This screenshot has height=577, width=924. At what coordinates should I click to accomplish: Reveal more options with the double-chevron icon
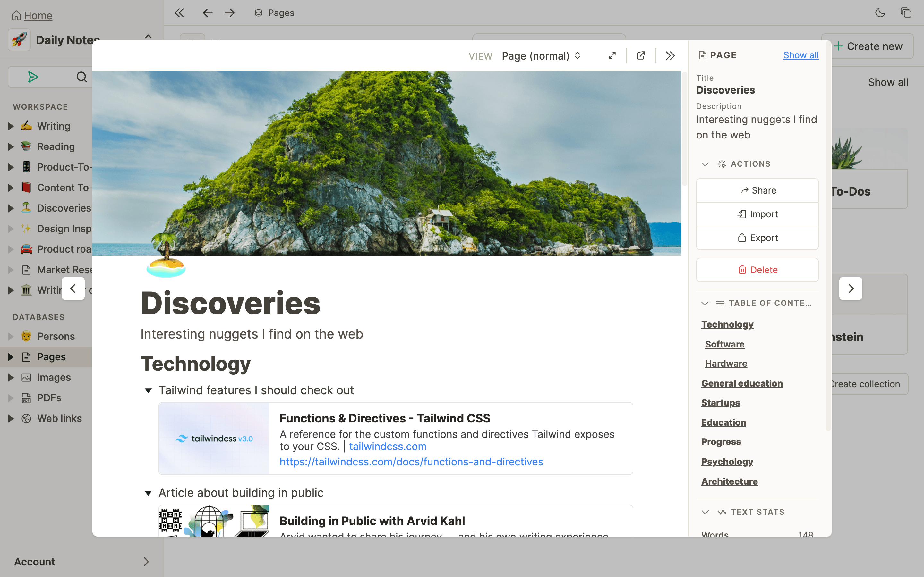670,56
